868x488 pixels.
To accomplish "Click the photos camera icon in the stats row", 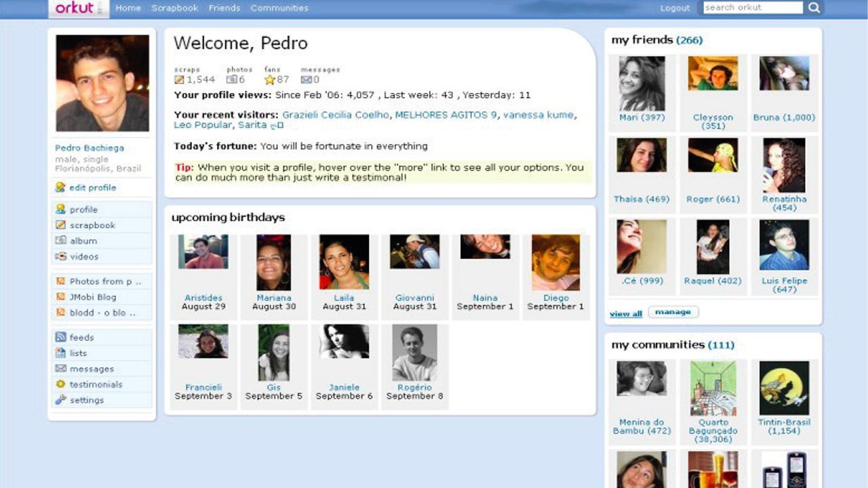I will (x=231, y=80).
